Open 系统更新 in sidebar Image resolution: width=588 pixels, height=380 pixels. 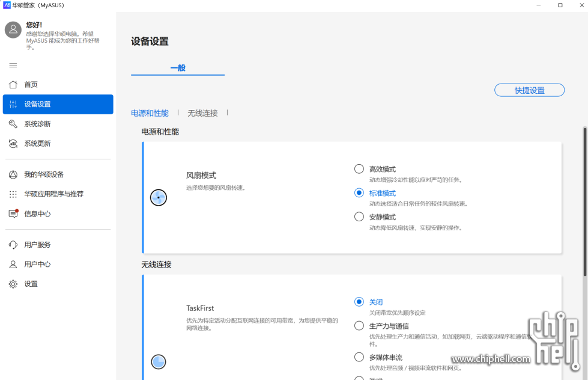point(58,144)
